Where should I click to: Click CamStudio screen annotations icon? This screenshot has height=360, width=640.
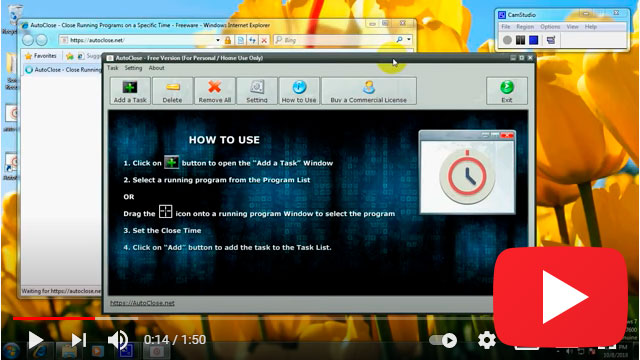[551, 40]
